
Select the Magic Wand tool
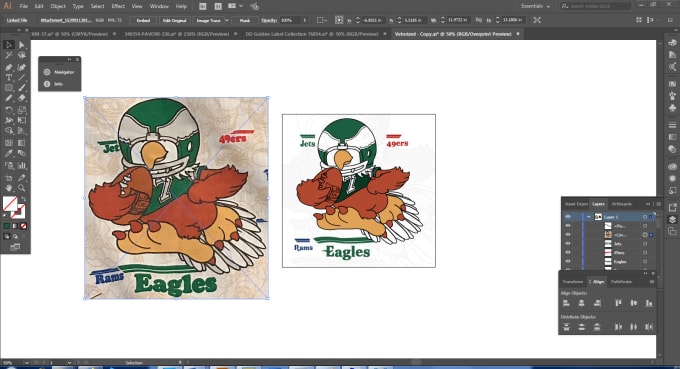[x=8, y=56]
